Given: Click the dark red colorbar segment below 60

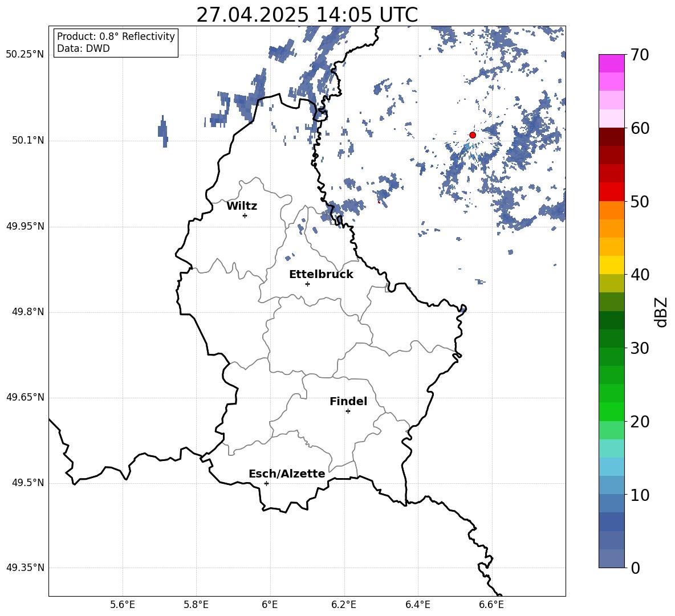Looking at the screenshot, I should tap(611, 137).
